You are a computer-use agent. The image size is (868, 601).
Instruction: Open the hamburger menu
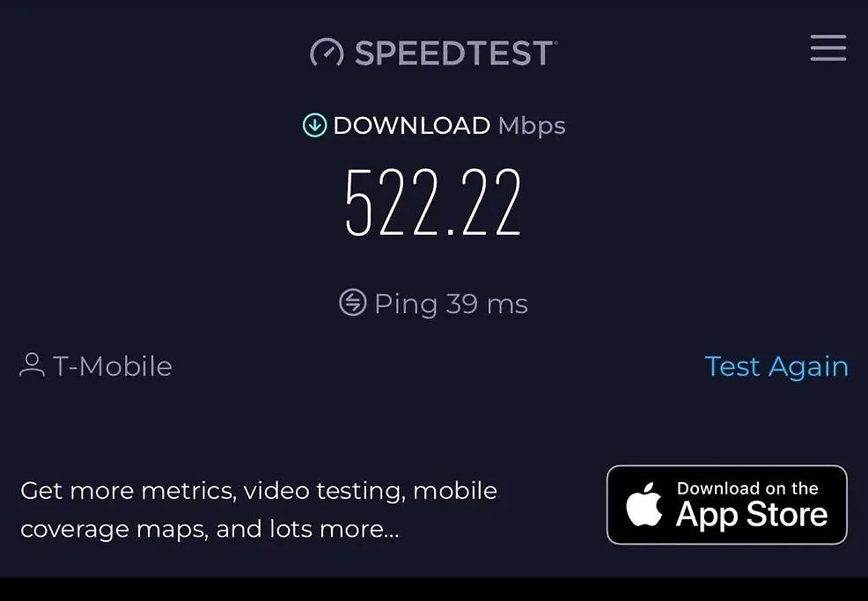pyautogui.click(x=828, y=48)
